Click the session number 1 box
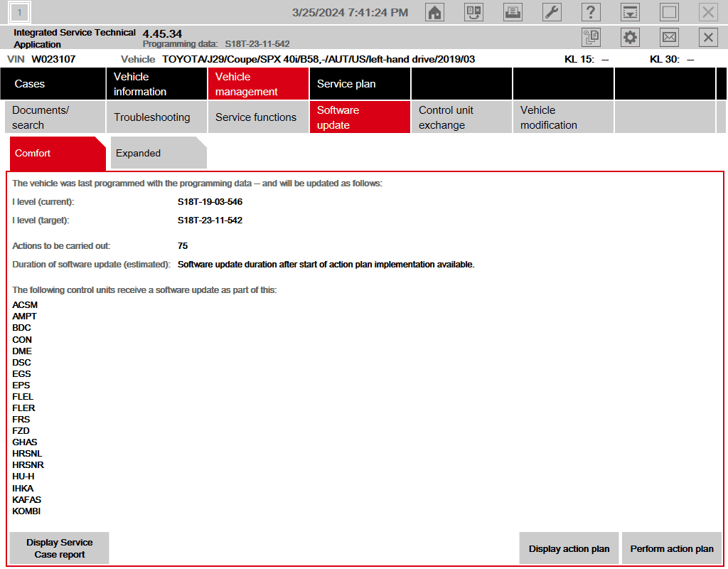The width and height of the screenshot is (728, 569). tap(19, 13)
